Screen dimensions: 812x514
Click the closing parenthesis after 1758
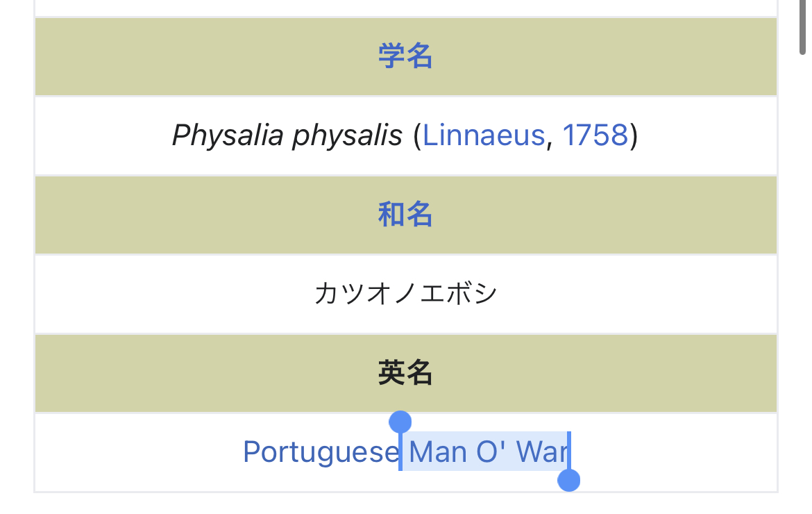(x=634, y=135)
